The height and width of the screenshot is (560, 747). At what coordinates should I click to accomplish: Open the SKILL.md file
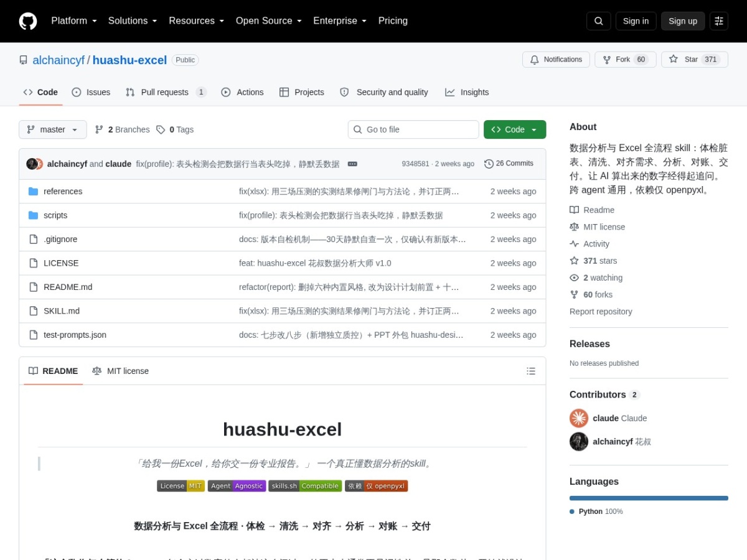click(x=62, y=311)
